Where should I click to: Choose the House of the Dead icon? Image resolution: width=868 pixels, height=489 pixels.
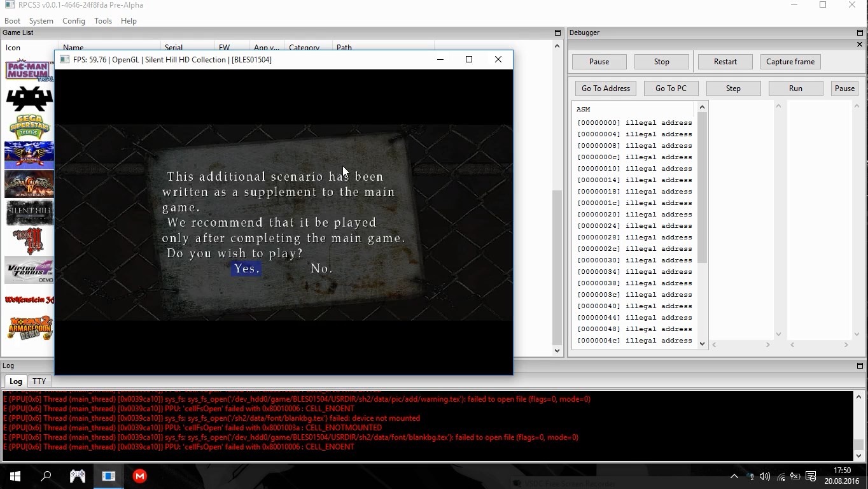29,242
